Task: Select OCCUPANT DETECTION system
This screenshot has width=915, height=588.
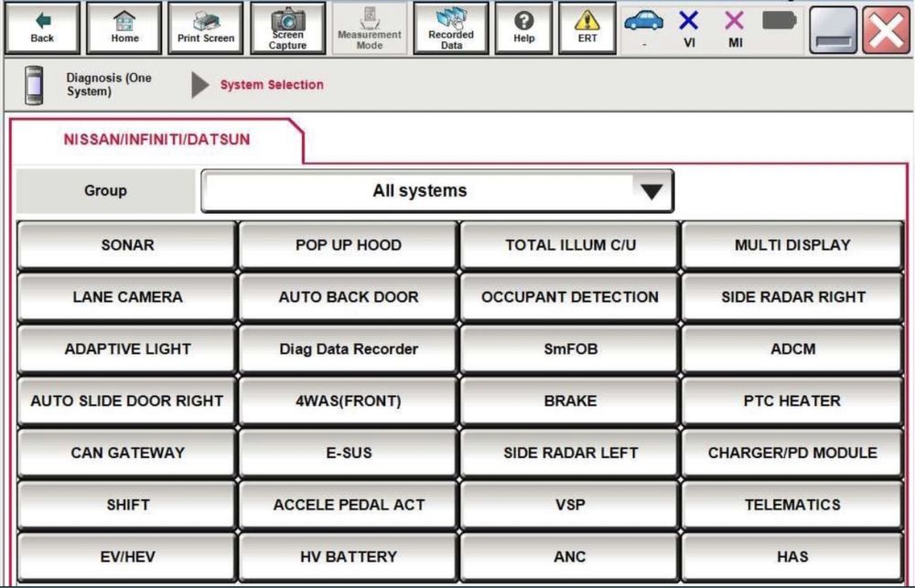Action: pos(570,297)
